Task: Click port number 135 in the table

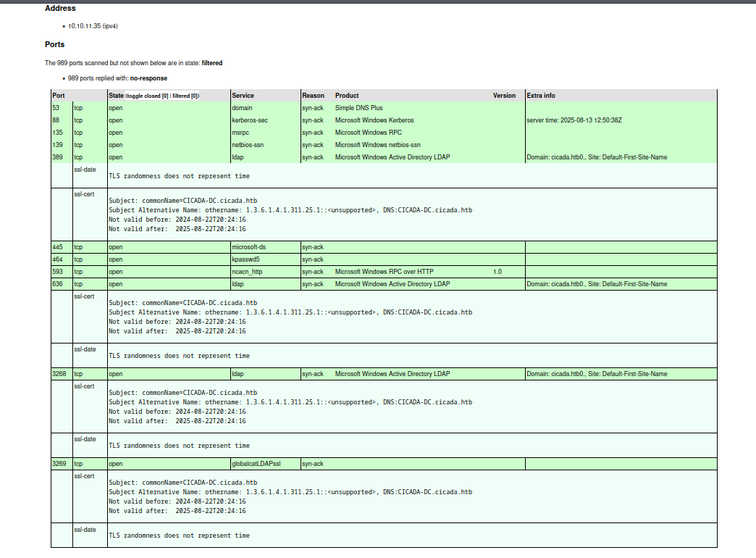Action: [57, 133]
